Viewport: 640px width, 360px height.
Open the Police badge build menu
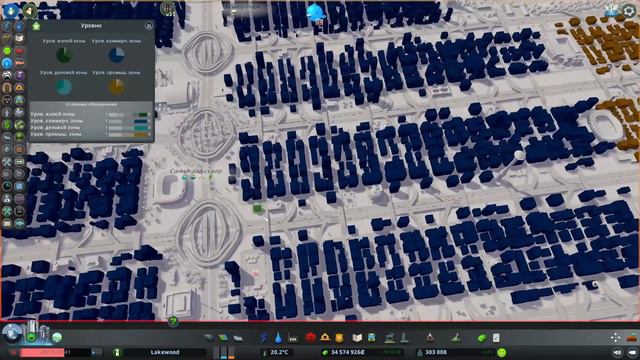(339, 338)
